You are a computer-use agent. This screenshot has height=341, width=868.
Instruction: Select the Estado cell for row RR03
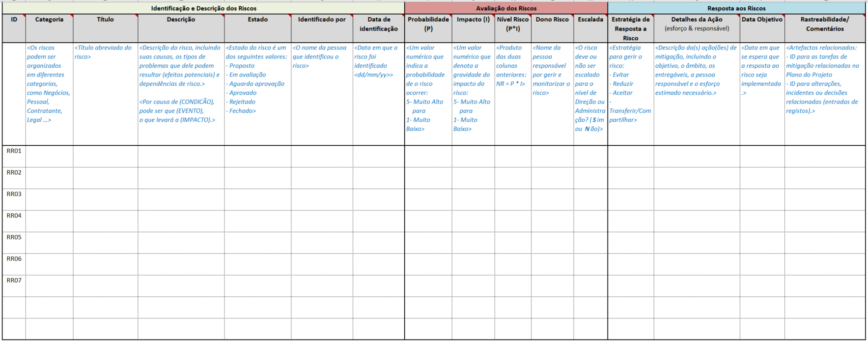click(257, 199)
